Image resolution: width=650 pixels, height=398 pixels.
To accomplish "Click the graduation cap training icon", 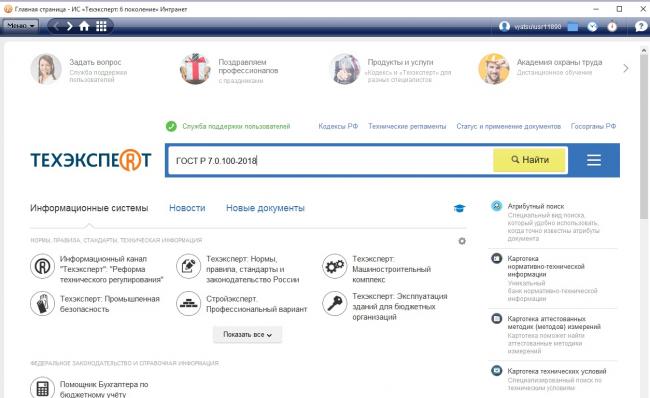I will click(x=459, y=208).
